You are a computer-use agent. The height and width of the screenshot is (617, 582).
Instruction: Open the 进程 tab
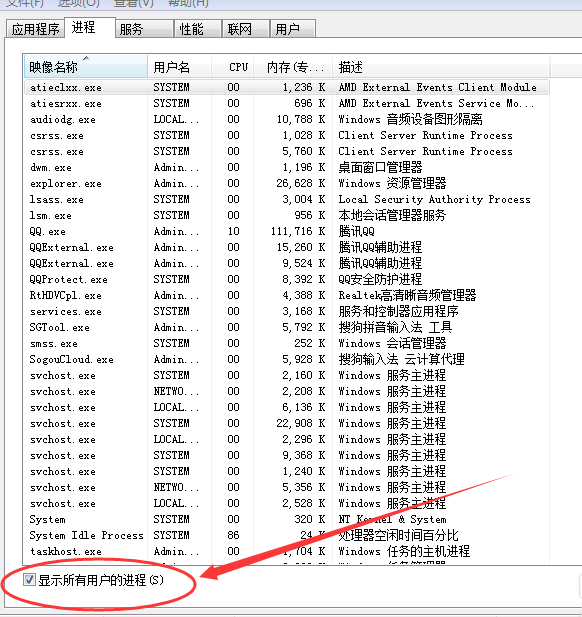90,28
